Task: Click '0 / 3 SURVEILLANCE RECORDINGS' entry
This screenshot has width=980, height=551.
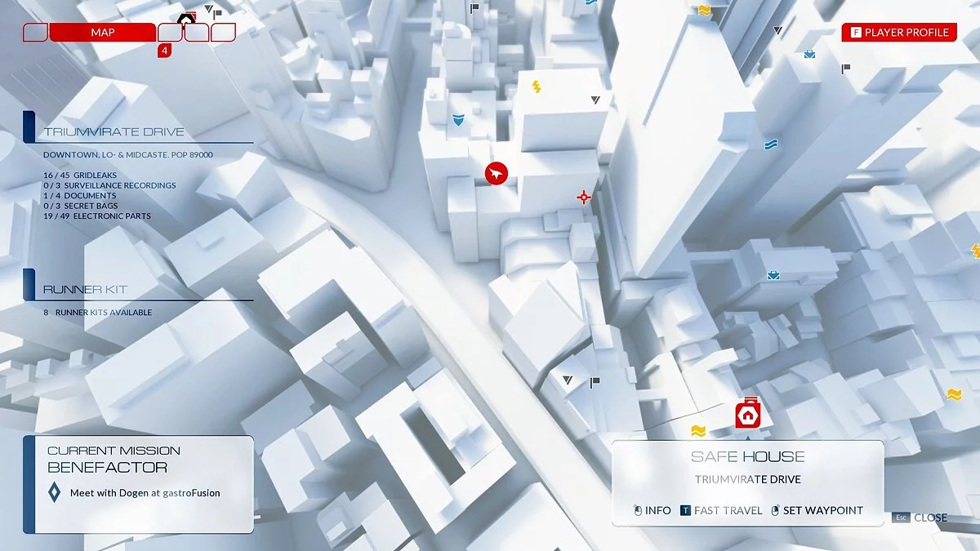Action: (109, 185)
